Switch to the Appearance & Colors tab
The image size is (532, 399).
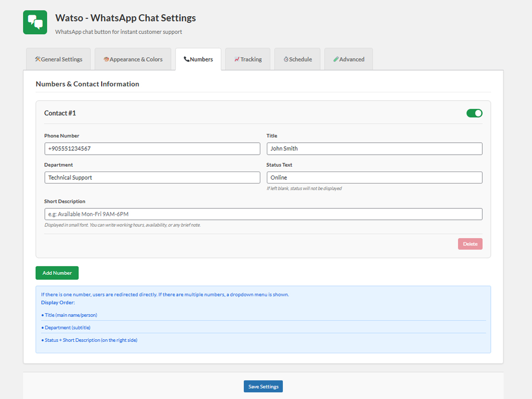tap(133, 59)
